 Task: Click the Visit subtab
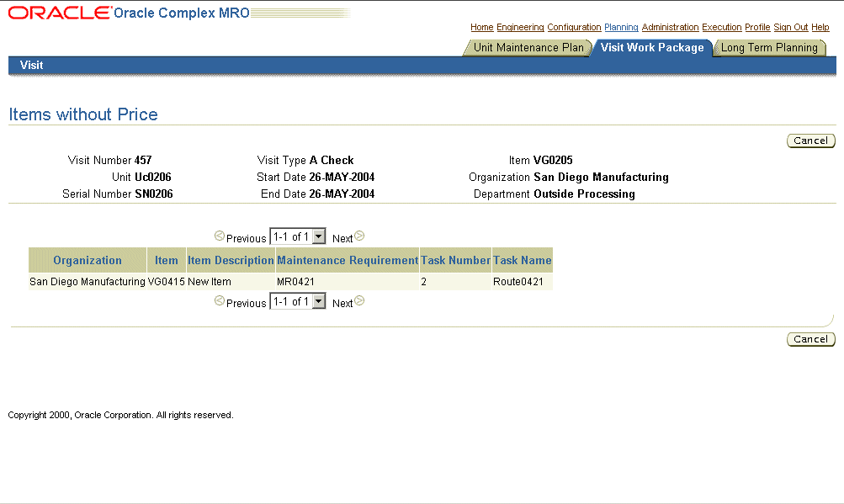[32, 65]
